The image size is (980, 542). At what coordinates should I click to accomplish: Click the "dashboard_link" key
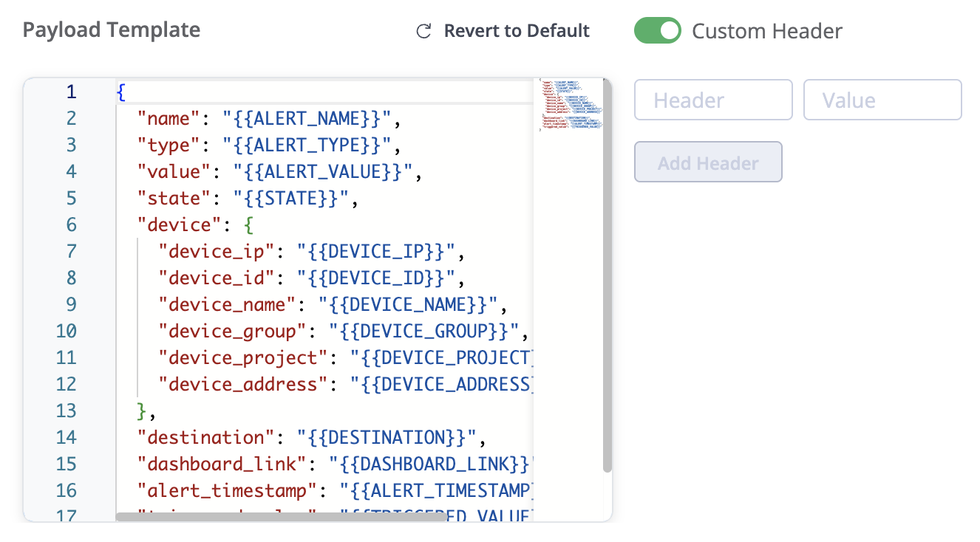222,464
